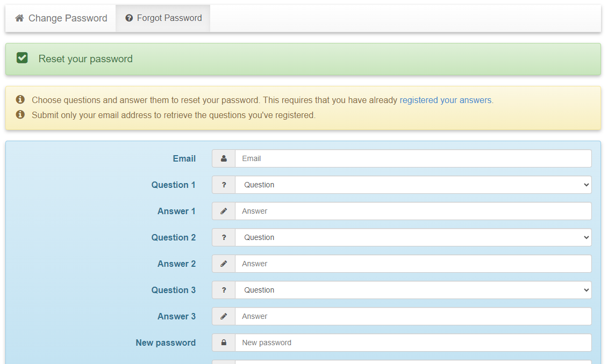Expand the Question 2 dropdown list
This screenshot has height=364, width=608.
(x=413, y=237)
